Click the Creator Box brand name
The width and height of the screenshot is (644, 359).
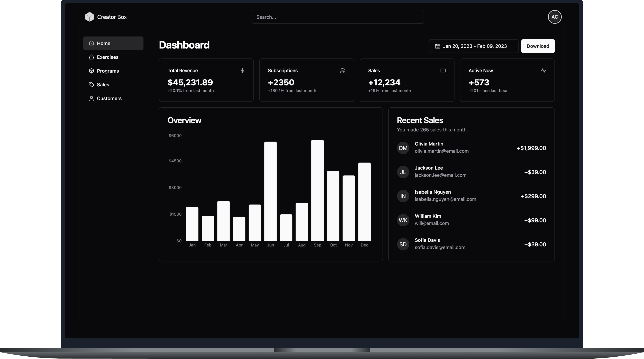coord(112,17)
